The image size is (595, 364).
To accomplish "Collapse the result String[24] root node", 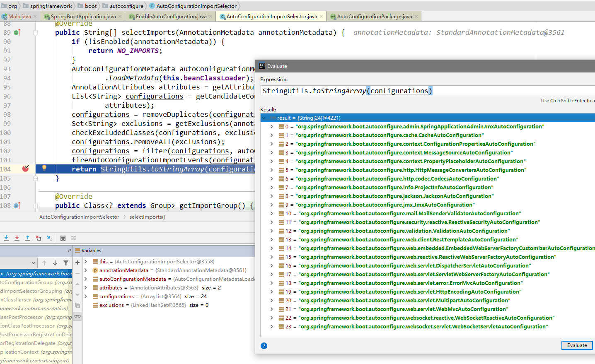I will click(264, 118).
